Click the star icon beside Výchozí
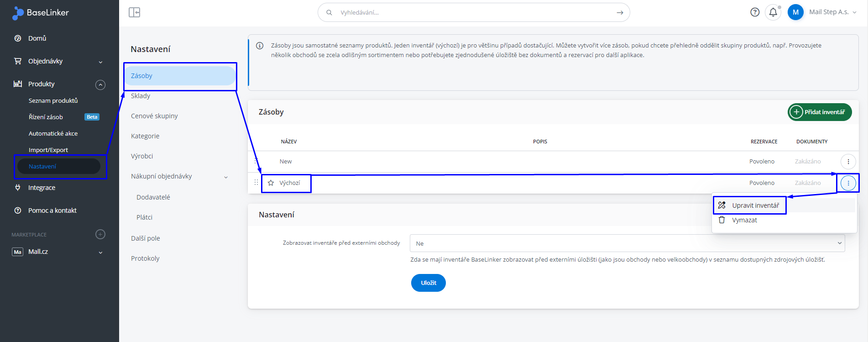 pyautogui.click(x=271, y=183)
